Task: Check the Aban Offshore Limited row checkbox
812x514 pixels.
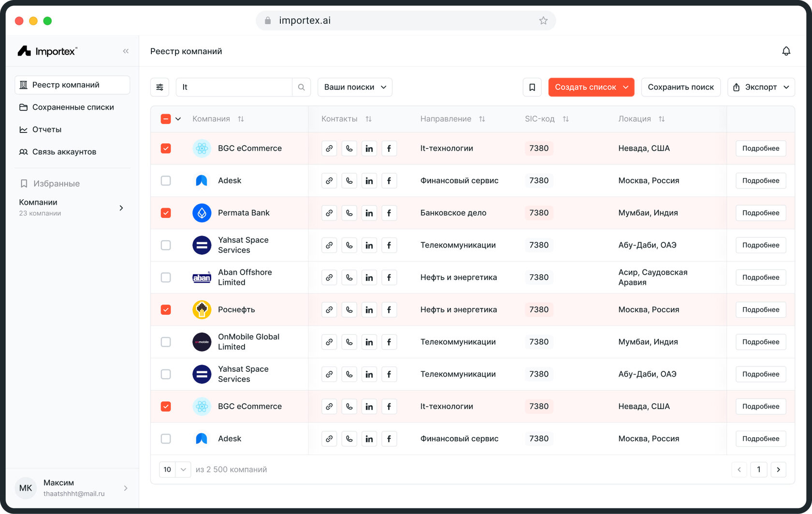Action: tap(166, 278)
